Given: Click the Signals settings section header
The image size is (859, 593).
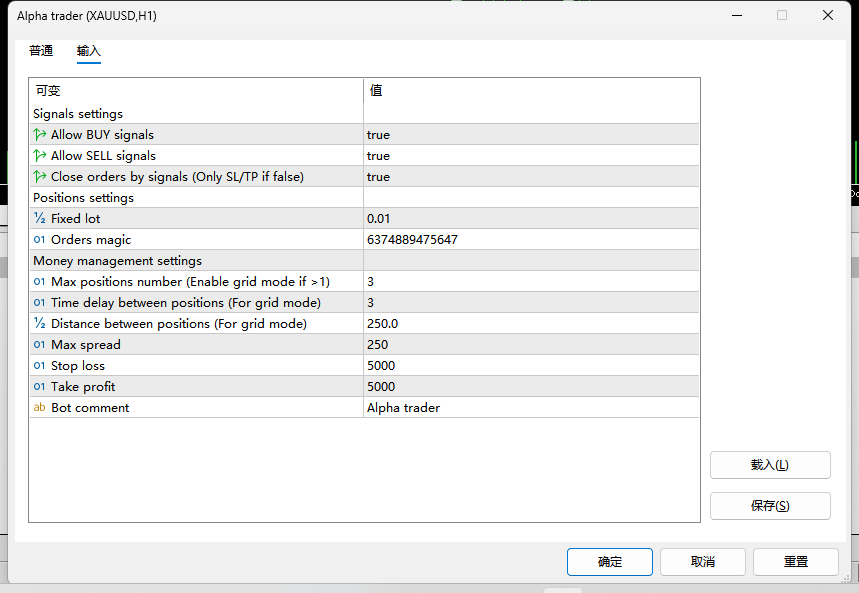Looking at the screenshot, I should click(78, 113).
